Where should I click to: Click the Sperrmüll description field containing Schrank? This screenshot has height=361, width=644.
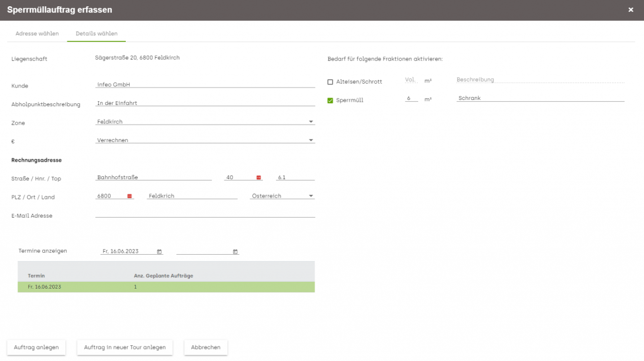pyautogui.click(x=540, y=97)
